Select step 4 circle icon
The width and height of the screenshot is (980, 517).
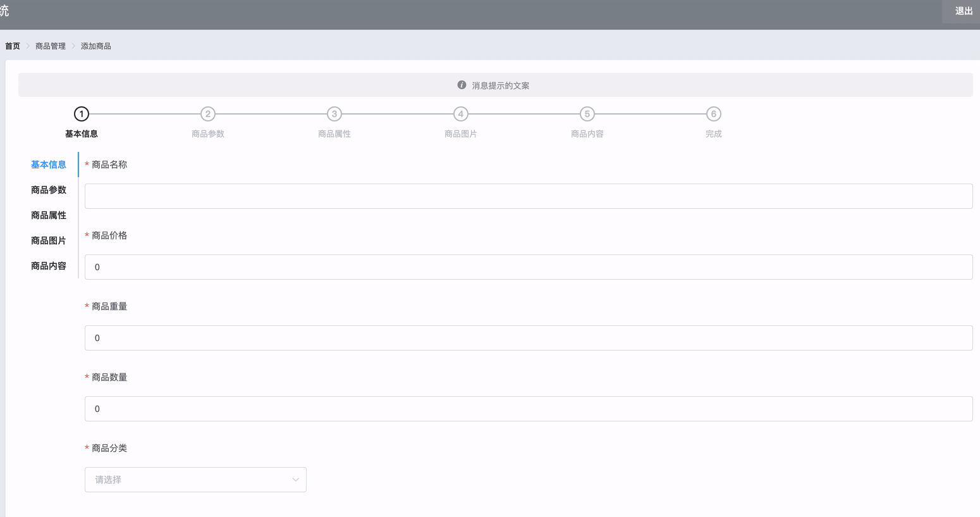click(461, 114)
